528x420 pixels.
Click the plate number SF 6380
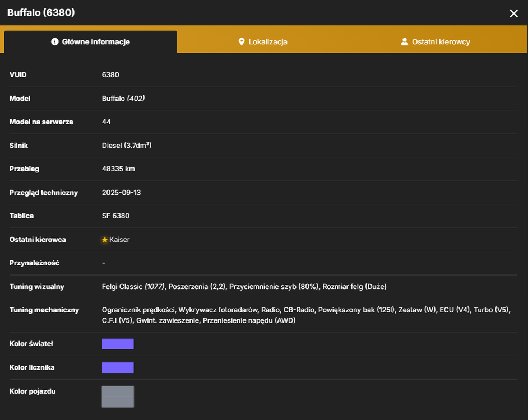point(115,216)
